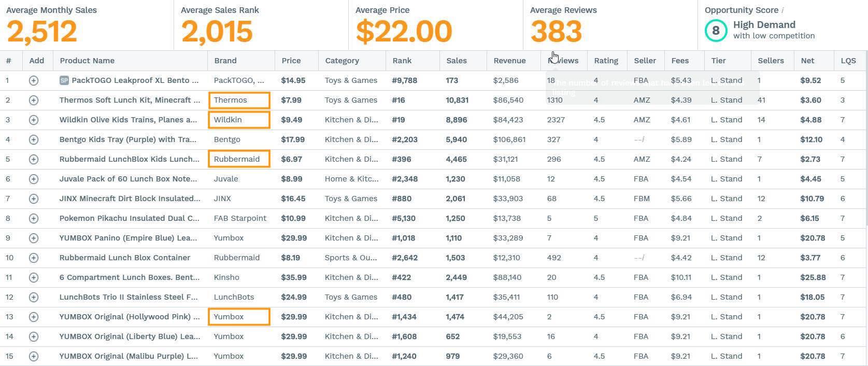
Task: Sort table by Price column
Action: 291,61
